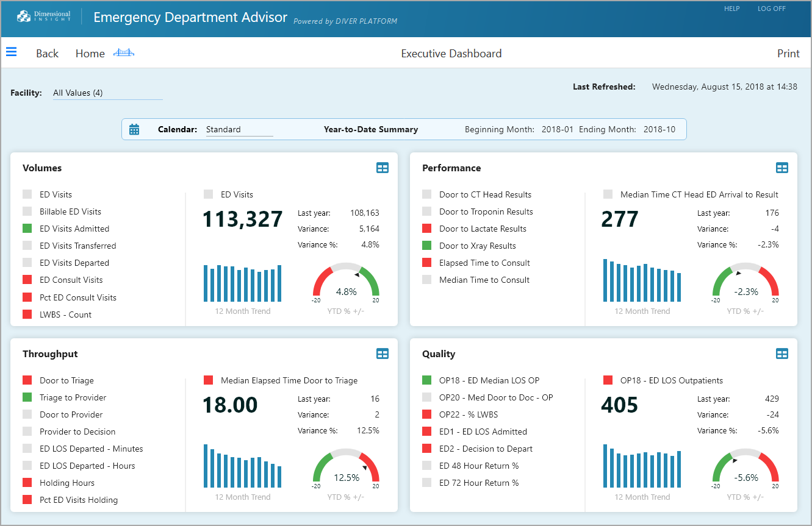Select the ED Visits Transferred metric
Screen dimensions: 812x526
77,246
